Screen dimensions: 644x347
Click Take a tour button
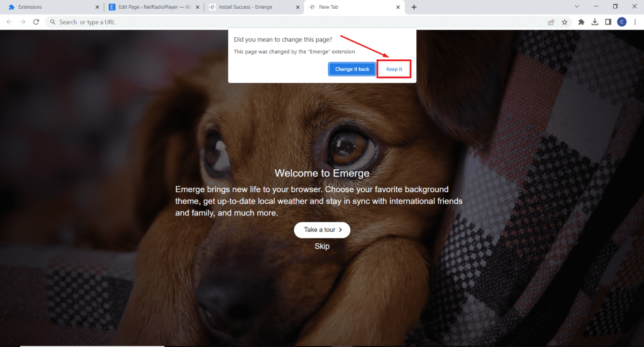322,230
